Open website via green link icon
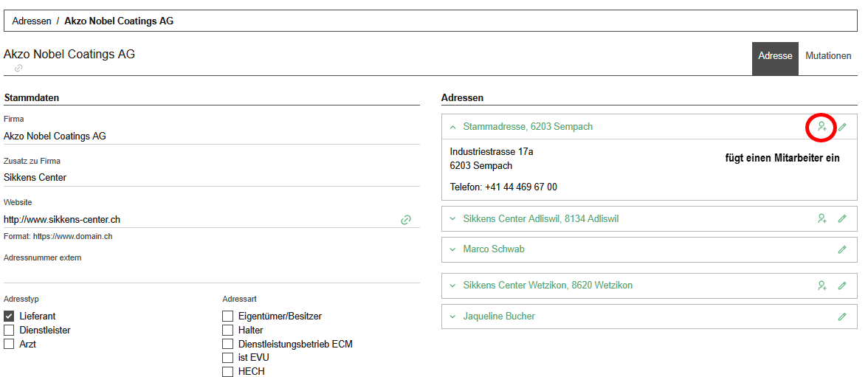Viewport: 868px width, 377px height. pos(405,220)
